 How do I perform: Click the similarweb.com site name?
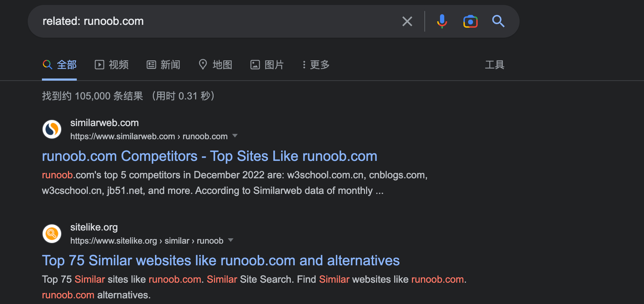click(x=104, y=123)
